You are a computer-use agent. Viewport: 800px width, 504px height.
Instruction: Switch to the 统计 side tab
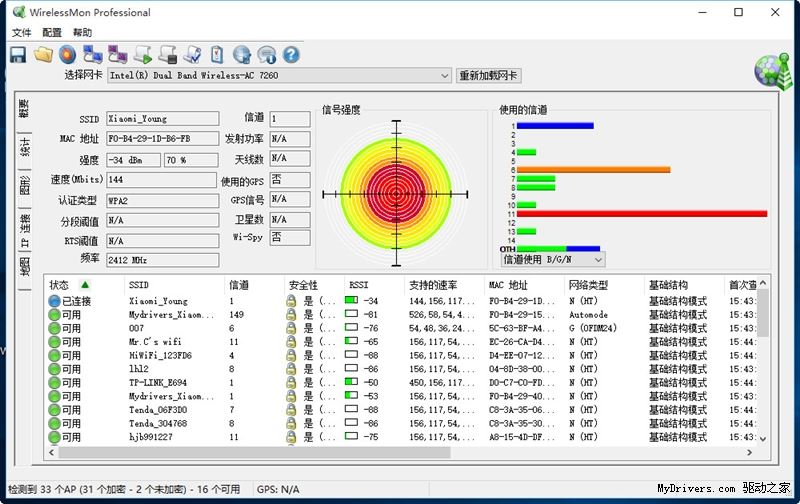coord(24,147)
